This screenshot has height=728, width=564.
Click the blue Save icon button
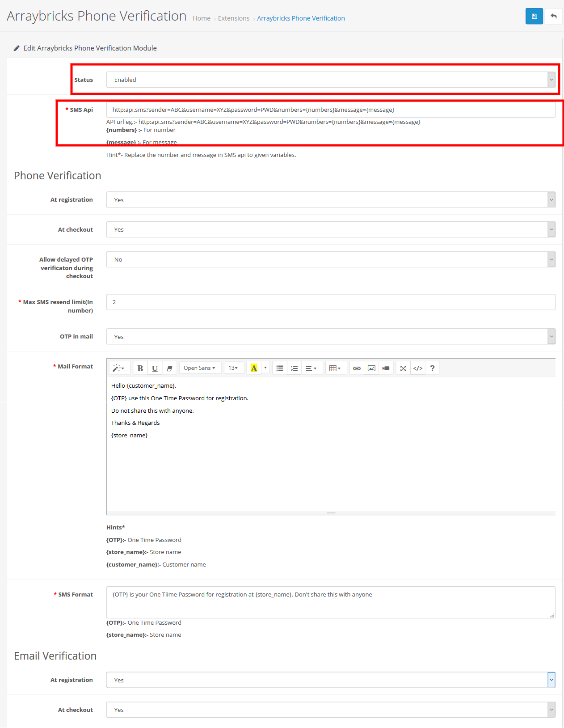(x=534, y=16)
